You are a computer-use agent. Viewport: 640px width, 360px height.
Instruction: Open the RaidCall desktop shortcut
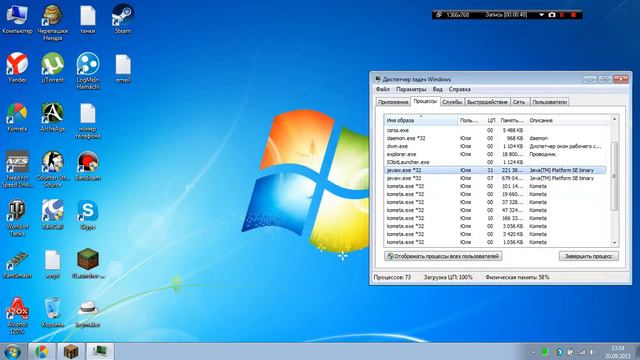(53, 215)
